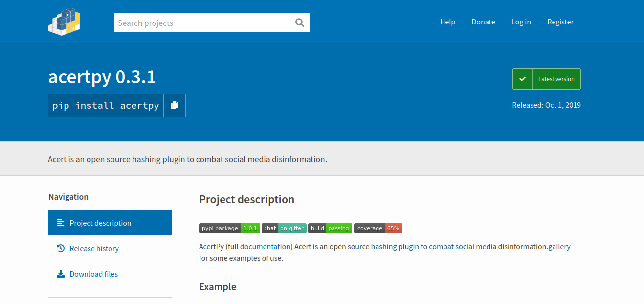Click the Acert summary sentence in the gray banner

[187, 159]
